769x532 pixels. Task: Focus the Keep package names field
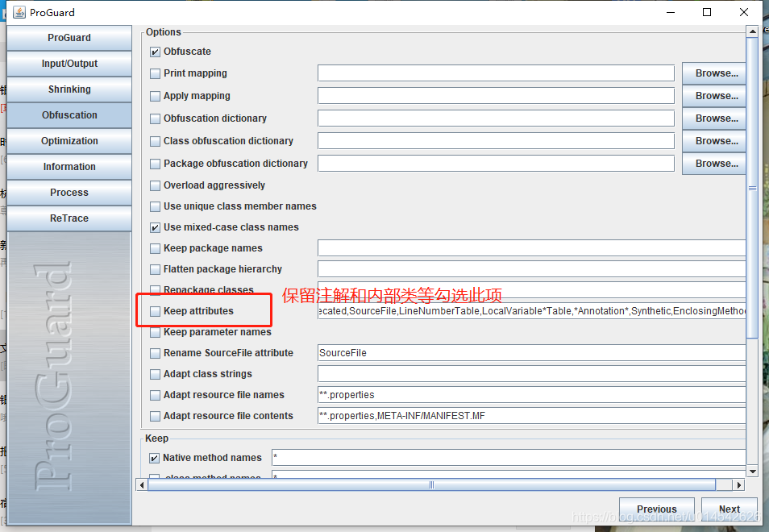532,248
